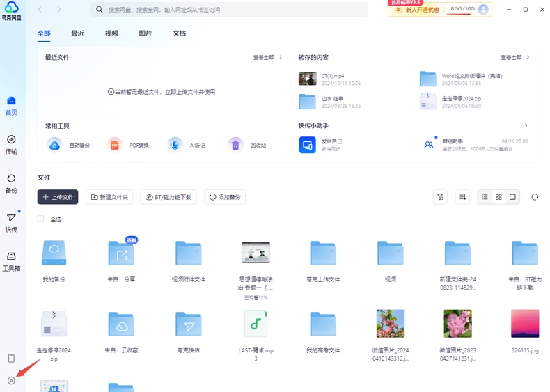The image size is (550, 392).
Task: Open 发给自己 quick transfer icon
Action: pyautogui.click(x=307, y=145)
